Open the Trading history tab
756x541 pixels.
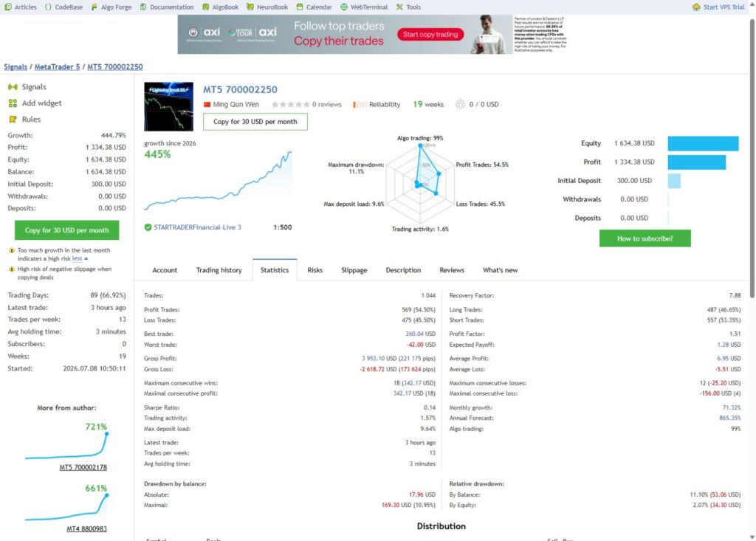pyautogui.click(x=219, y=270)
